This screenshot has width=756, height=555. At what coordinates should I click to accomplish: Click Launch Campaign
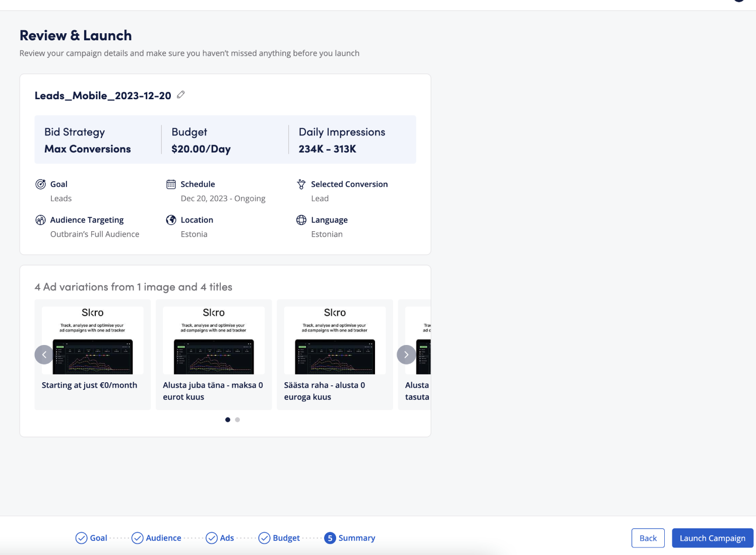pos(713,538)
